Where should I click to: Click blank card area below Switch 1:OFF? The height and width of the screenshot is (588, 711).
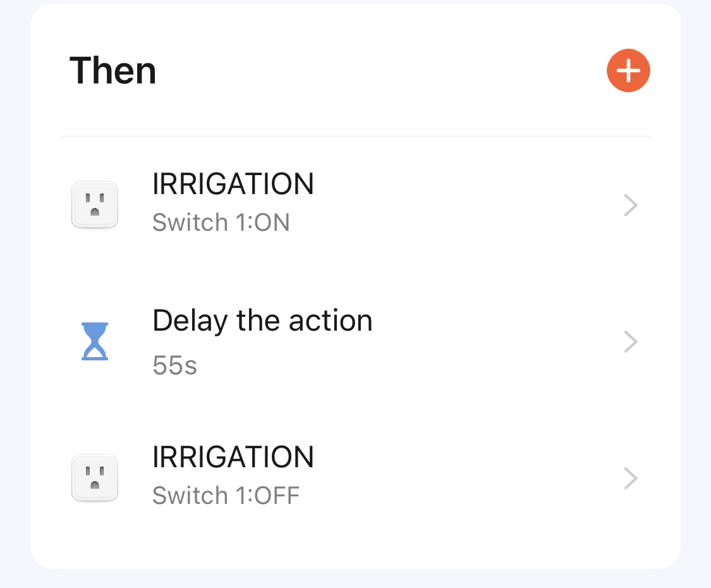coord(355,537)
